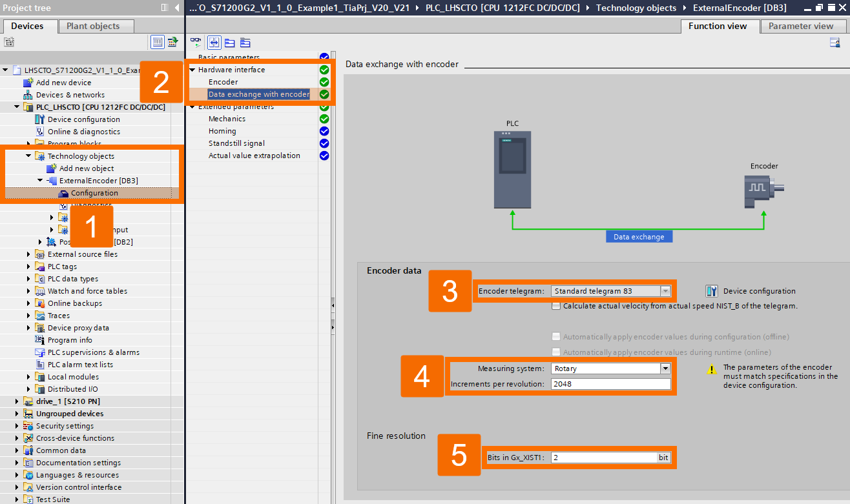
Task: Select Data exchange with encoder navigation item
Action: tap(258, 94)
